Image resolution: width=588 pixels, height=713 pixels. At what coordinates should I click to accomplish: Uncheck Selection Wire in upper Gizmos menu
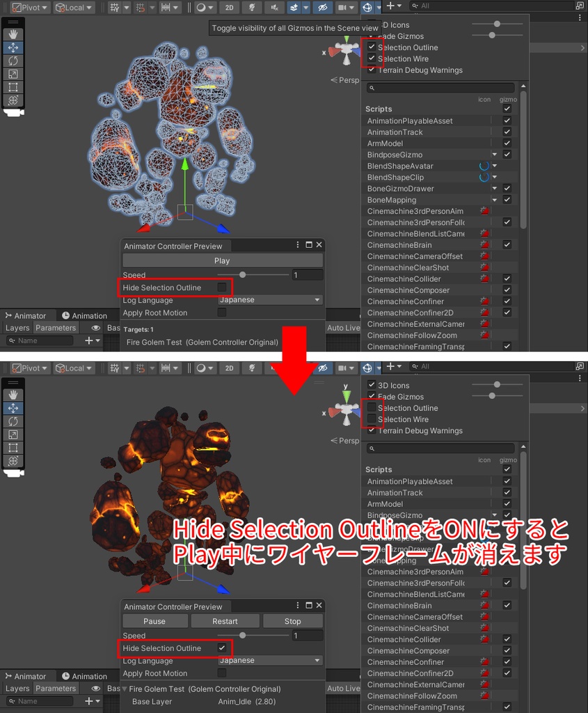pos(372,58)
